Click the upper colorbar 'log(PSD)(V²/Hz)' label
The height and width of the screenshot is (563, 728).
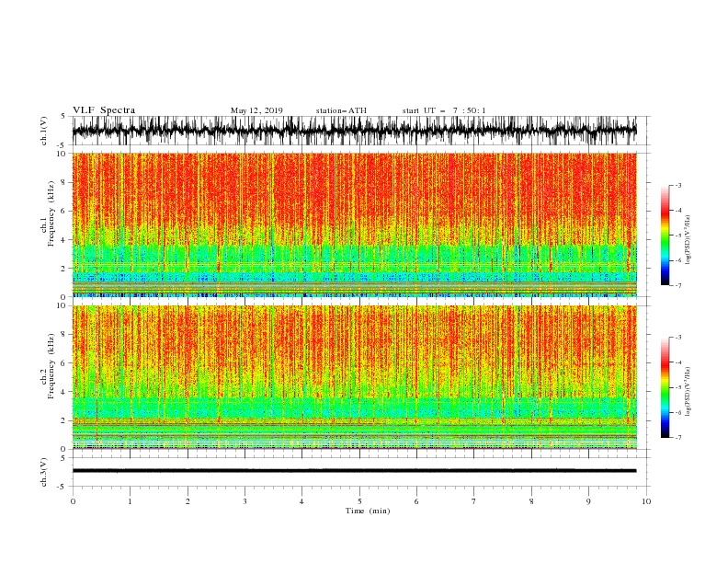click(x=688, y=240)
